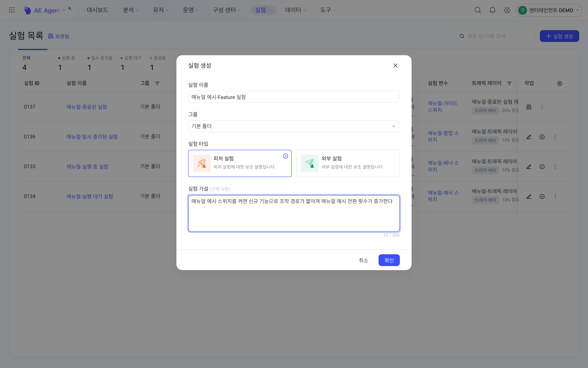Viewport: 588px width, 368px height.
Task: Open the 보관됨 archived link
Action: [x=59, y=36]
